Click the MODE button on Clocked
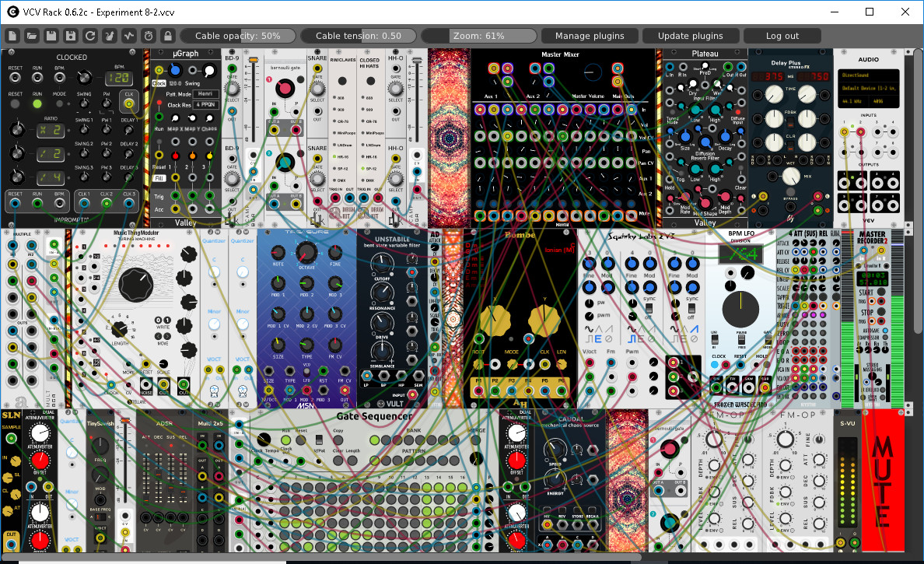Screen dimensions: 924x564 tap(60, 104)
